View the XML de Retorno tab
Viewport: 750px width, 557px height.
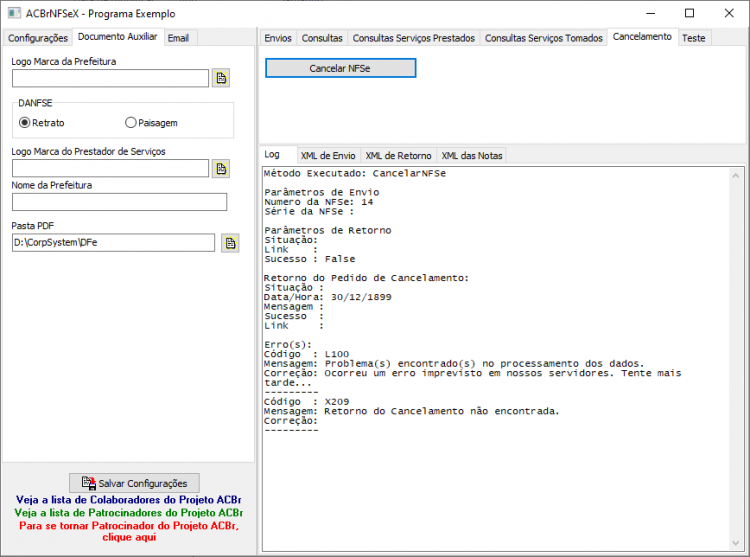[398, 155]
